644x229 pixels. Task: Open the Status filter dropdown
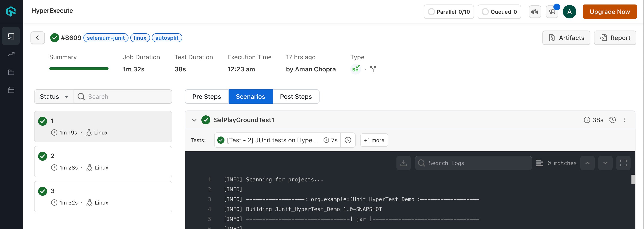click(54, 97)
